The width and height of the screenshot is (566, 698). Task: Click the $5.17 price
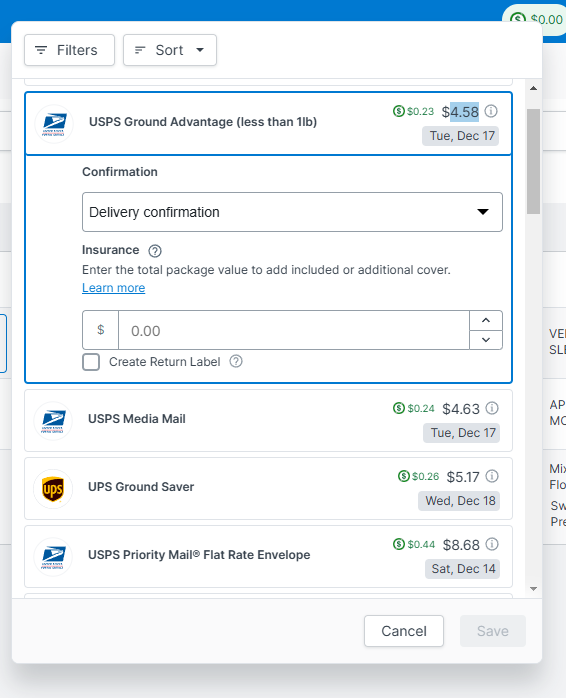click(463, 477)
